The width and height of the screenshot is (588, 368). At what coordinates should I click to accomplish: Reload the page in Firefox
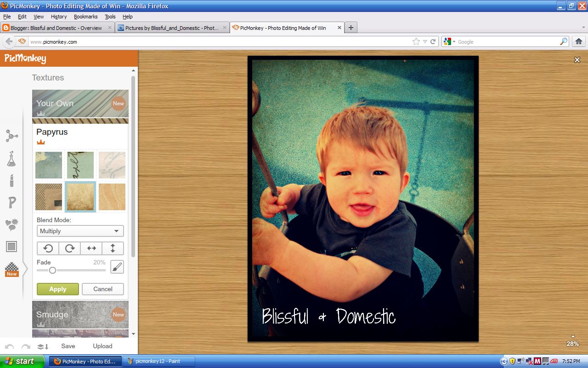(433, 41)
